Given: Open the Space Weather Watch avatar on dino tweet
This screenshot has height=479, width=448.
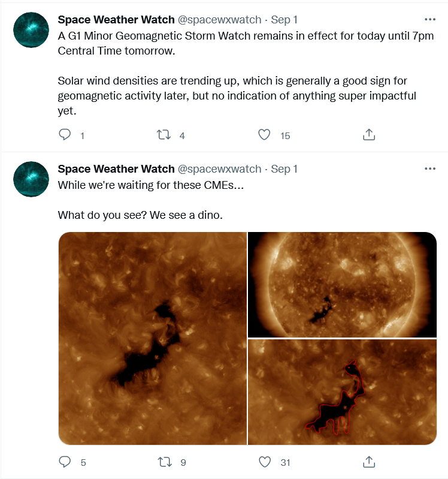Looking at the screenshot, I should 31,180.
